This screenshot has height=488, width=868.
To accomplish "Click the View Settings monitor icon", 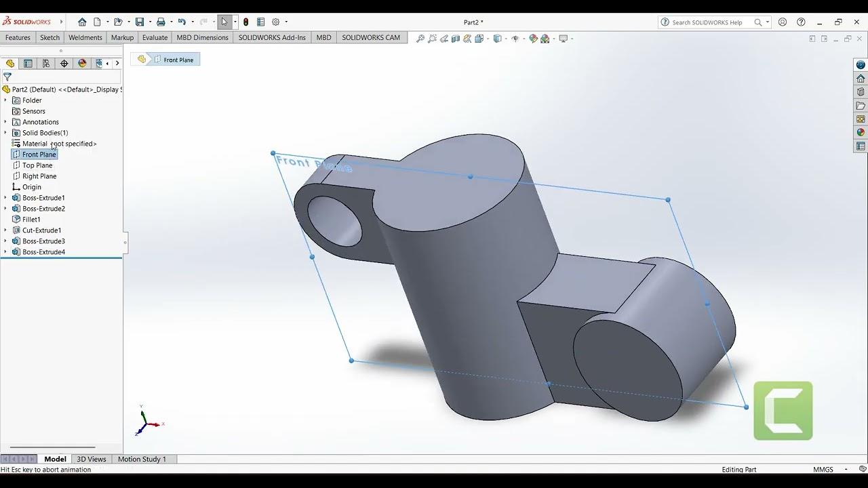I will click(x=563, y=39).
